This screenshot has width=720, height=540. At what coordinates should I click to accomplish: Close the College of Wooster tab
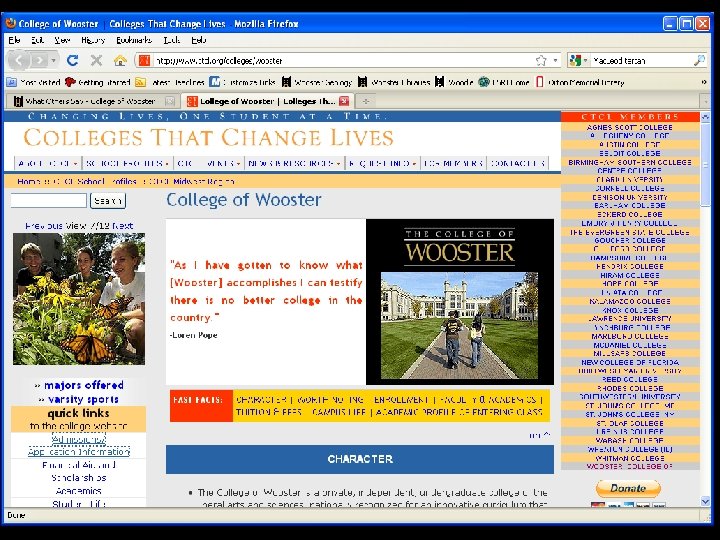(344, 101)
